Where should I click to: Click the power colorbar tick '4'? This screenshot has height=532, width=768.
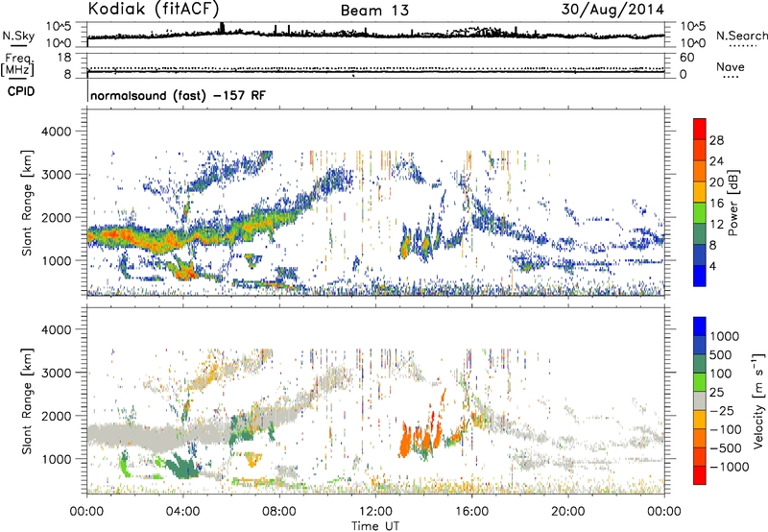[712, 266]
